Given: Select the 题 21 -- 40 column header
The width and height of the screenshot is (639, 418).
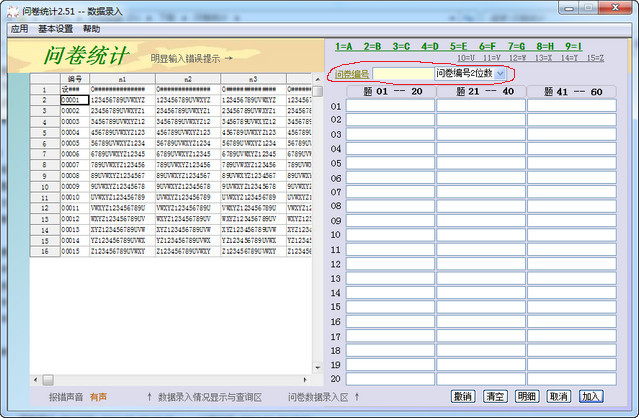Looking at the screenshot, I should 480,91.
